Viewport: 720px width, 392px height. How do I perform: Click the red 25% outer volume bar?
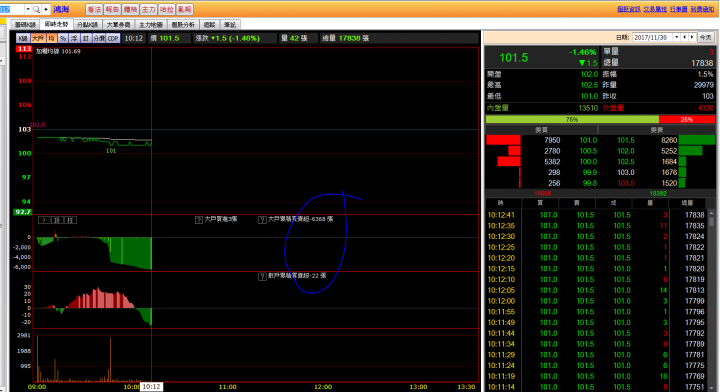[x=687, y=119]
